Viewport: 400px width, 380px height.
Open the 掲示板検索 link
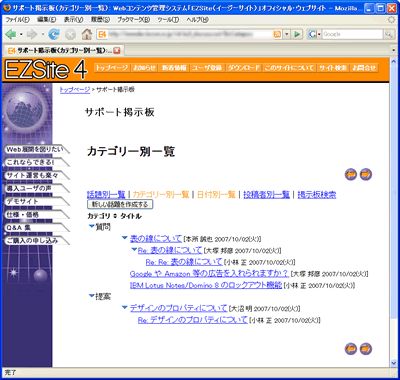pyautogui.click(x=317, y=195)
